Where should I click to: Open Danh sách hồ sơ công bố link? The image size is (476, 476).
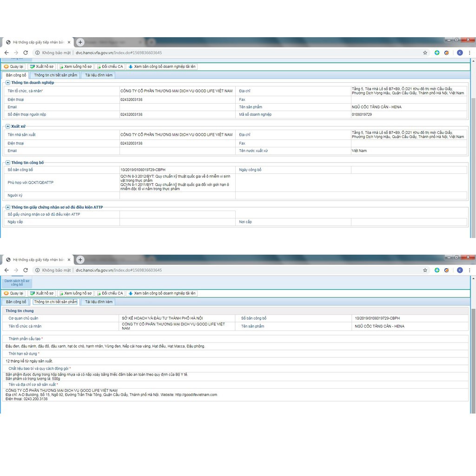click(x=17, y=282)
